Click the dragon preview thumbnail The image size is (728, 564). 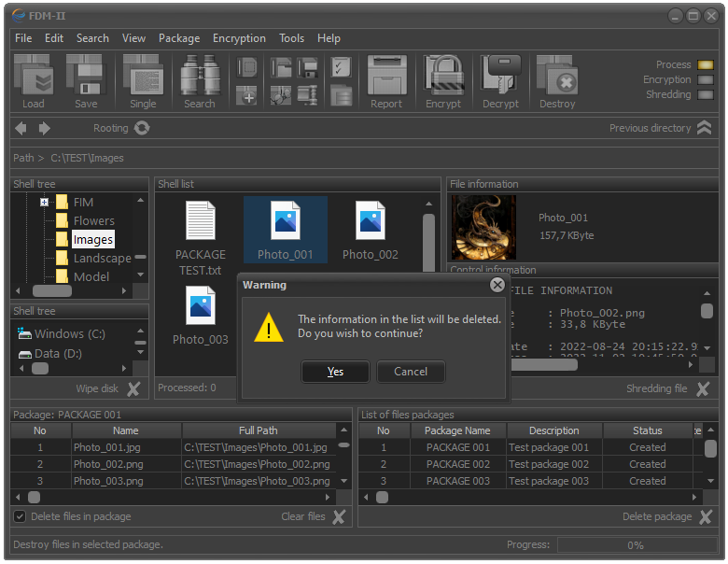click(483, 227)
